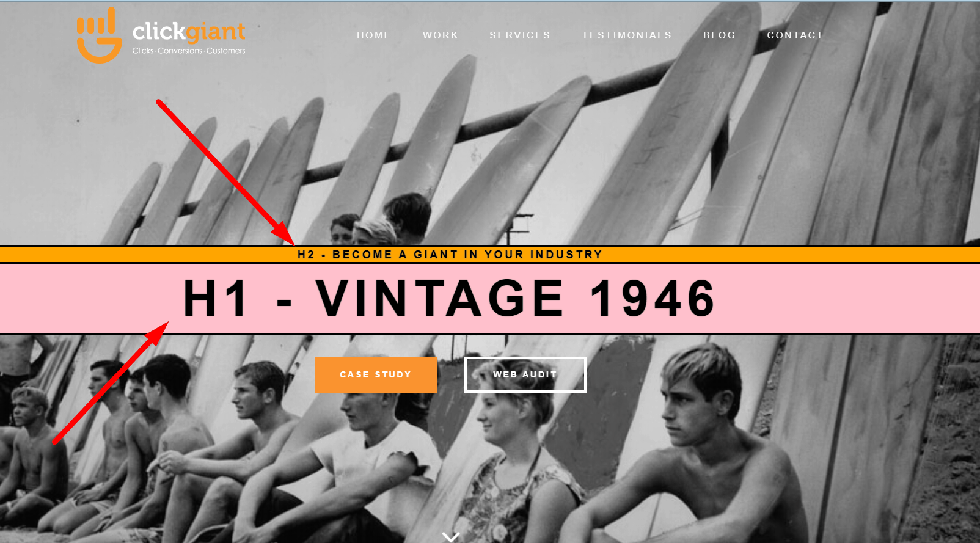Click the red arrow pointing at H2 banner
The width and height of the screenshot is (980, 543).
225,172
